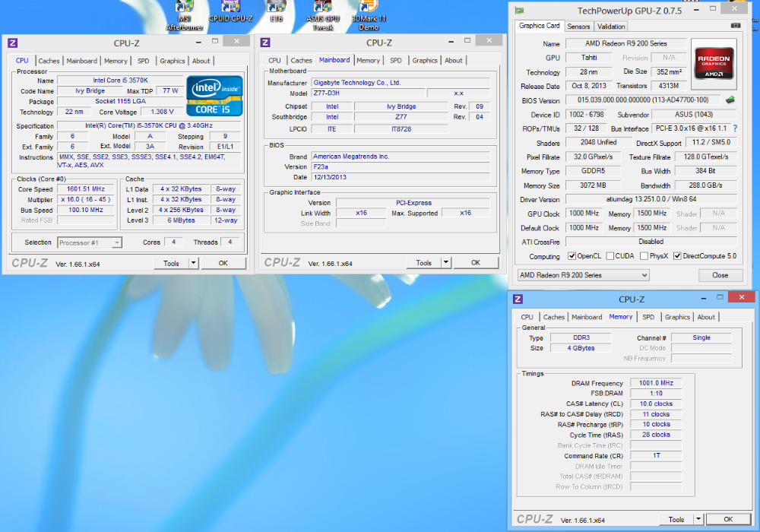Open ET6 desktop shortcut

coord(277,12)
